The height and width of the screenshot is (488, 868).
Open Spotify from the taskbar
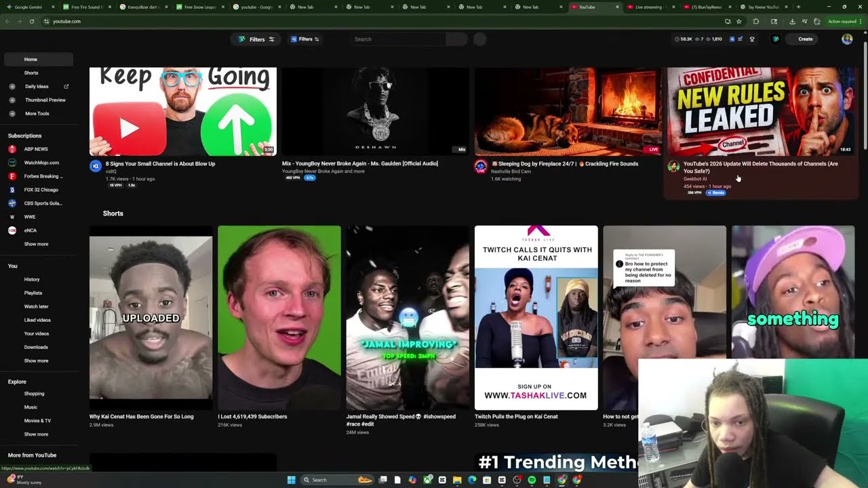[532, 480]
